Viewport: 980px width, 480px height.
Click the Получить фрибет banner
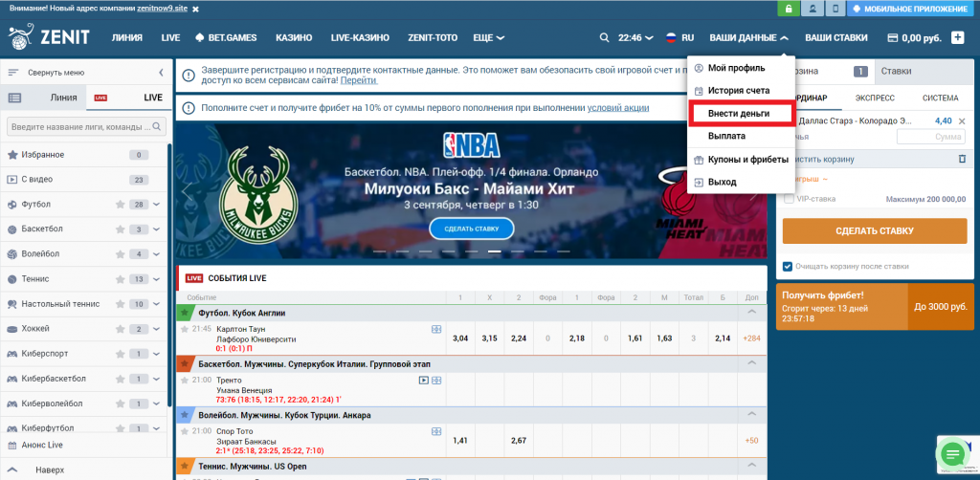point(875,307)
